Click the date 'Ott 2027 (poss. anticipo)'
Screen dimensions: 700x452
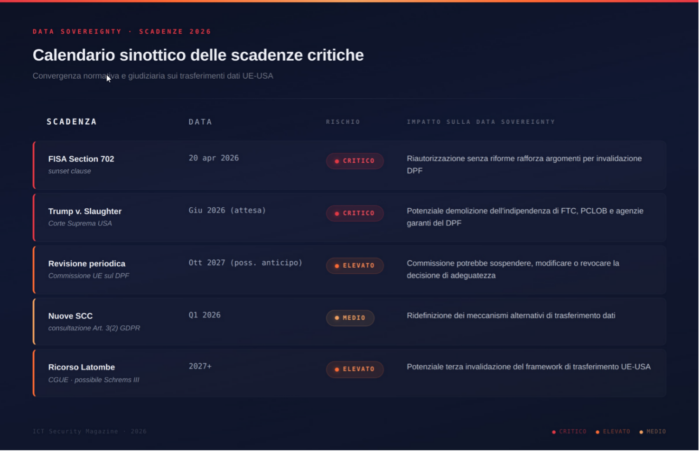click(246, 263)
